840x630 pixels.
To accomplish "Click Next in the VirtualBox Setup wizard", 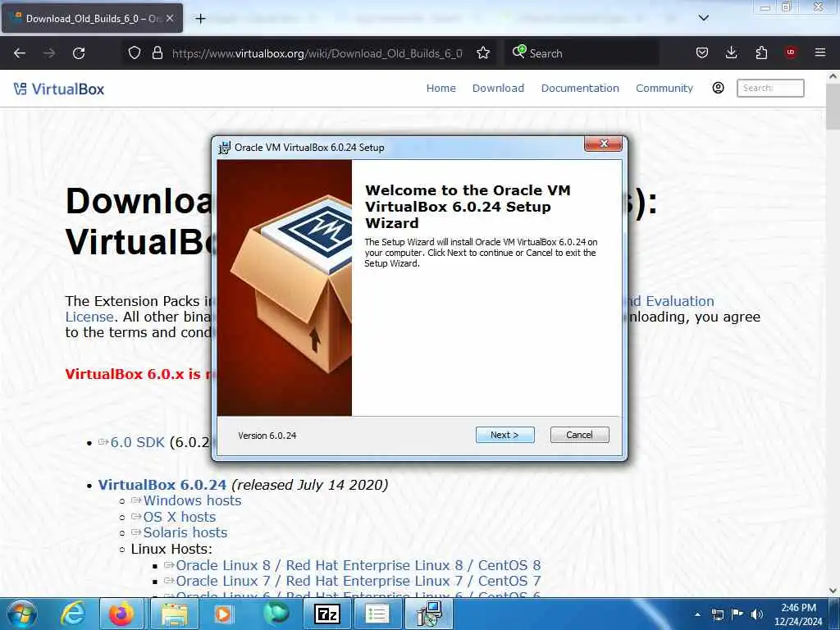I will pos(504,435).
